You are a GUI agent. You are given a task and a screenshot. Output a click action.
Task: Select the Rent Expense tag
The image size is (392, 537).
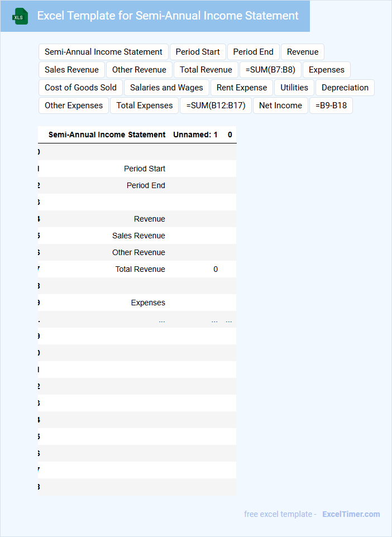pos(242,88)
